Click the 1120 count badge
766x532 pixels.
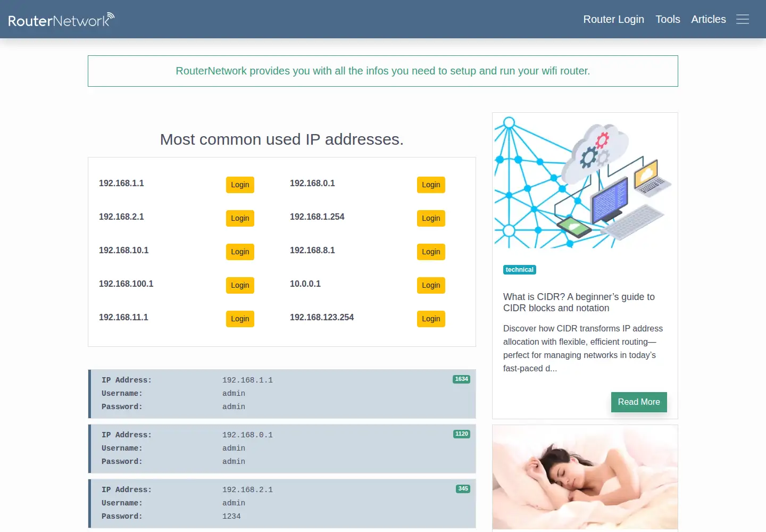(x=461, y=434)
